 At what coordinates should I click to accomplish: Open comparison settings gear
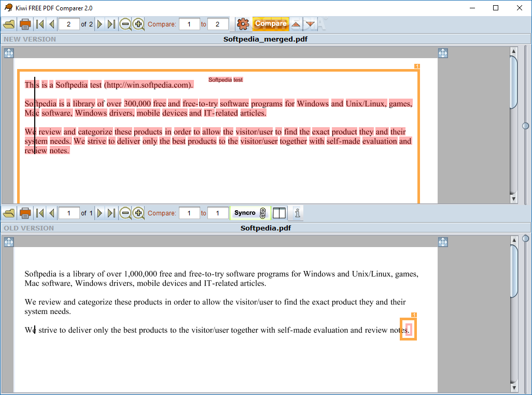tap(243, 24)
